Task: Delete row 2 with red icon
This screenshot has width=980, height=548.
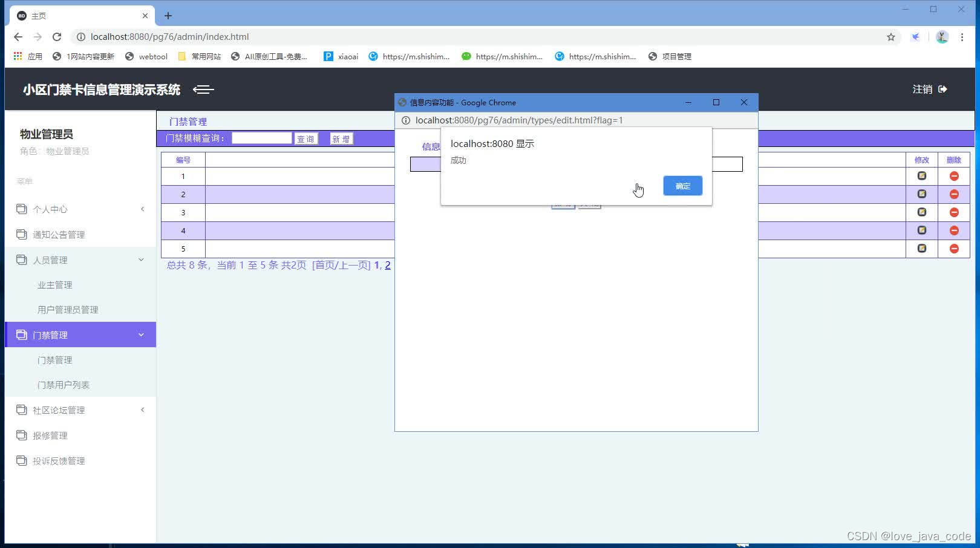Action: [954, 194]
